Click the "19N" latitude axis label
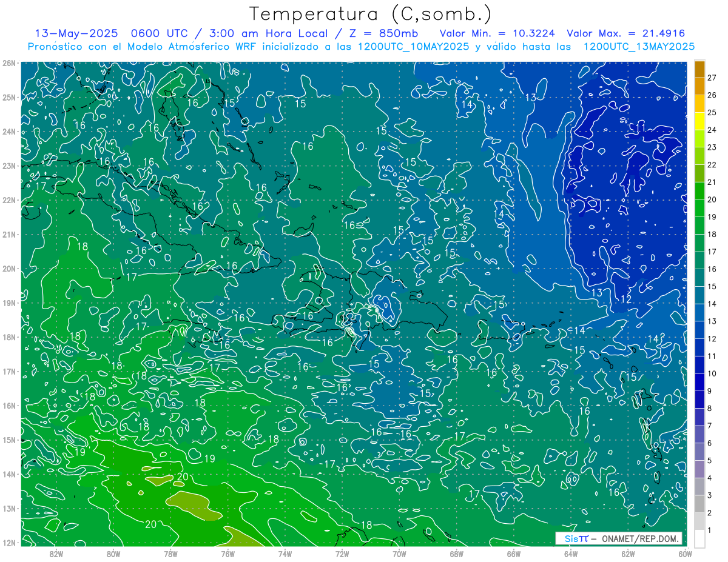 click(9, 303)
